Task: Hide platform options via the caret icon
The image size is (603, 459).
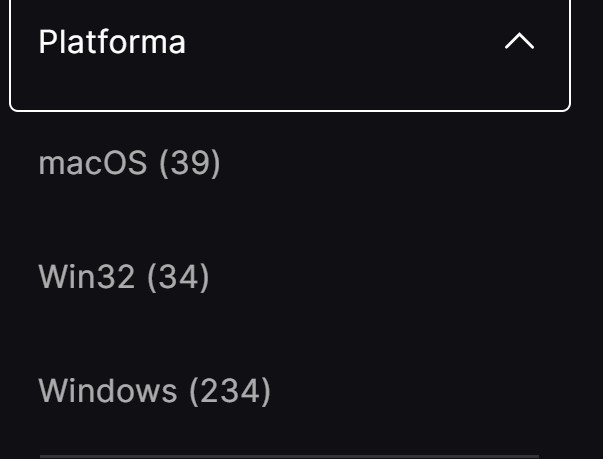Action: (x=520, y=42)
